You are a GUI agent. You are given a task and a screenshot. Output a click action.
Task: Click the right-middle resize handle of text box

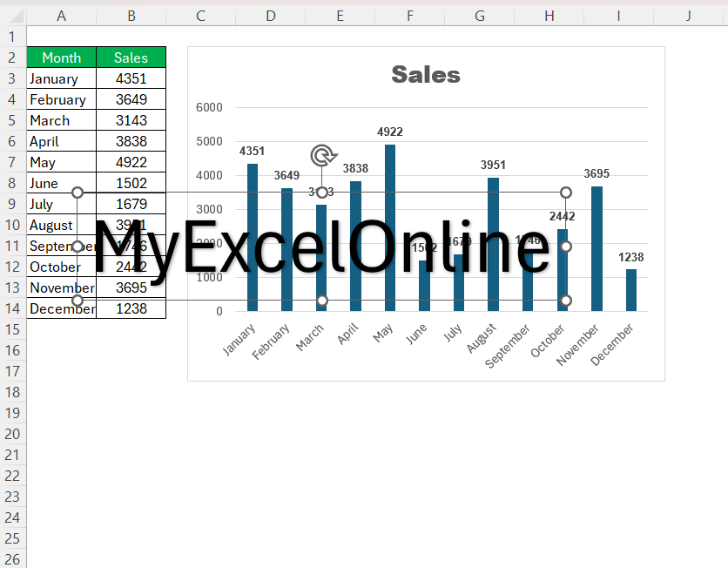click(x=565, y=247)
